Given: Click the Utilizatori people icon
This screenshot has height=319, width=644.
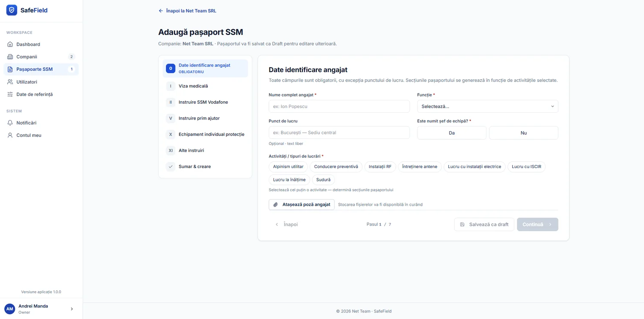Looking at the screenshot, I should coord(10,82).
